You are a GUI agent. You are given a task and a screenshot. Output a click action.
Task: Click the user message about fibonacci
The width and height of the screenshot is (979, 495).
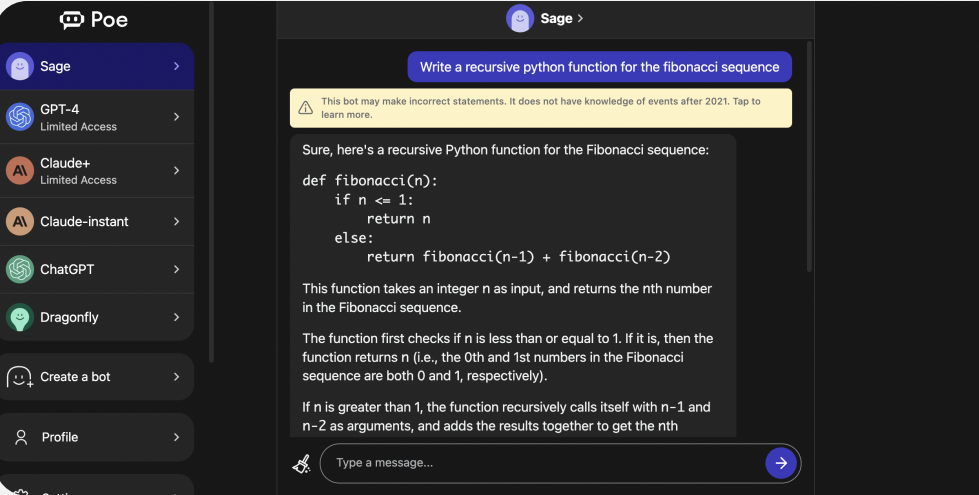coord(599,67)
